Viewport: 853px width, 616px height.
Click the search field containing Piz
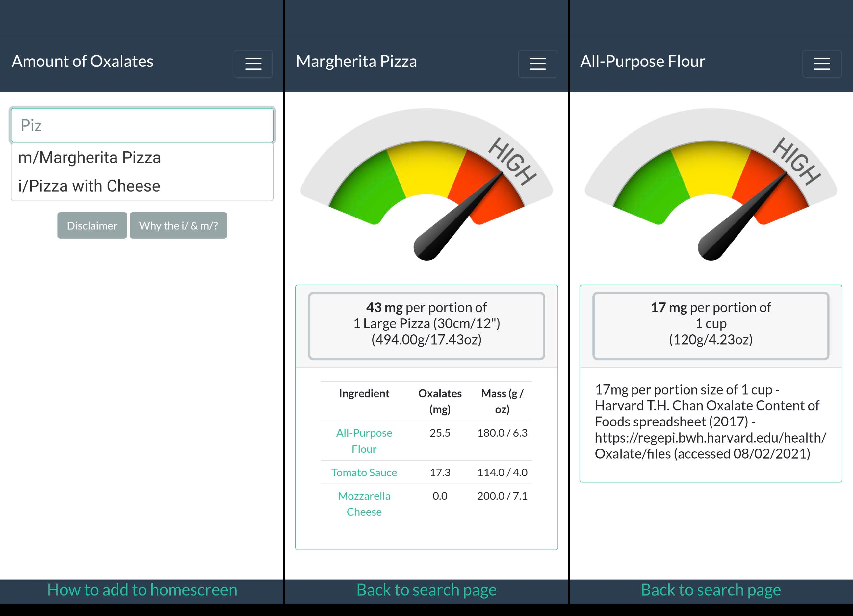pos(142,125)
